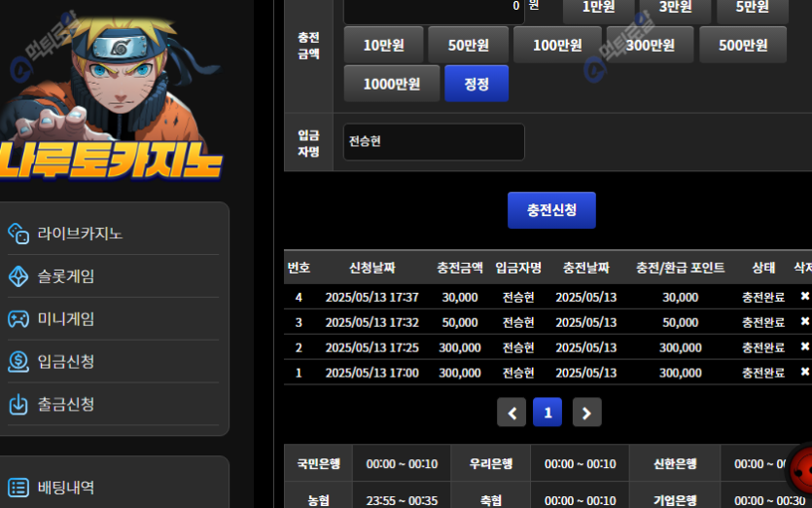The image size is (812, 508).
Task: Submit with the 충전신청 button
Action: point(551,210)
